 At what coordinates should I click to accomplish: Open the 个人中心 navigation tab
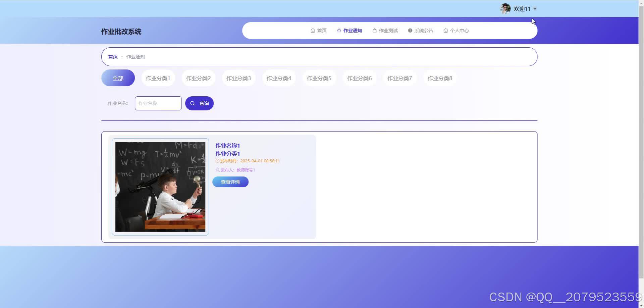click(456, 31)
